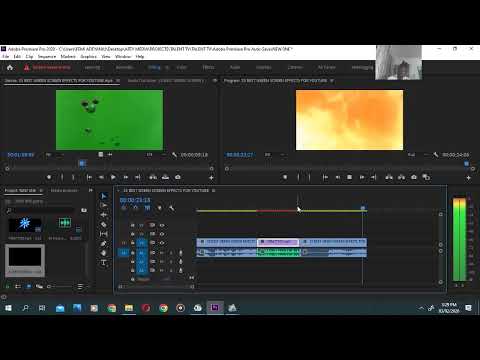Screen dimensions: 480x360
Task: Play the Source monitor clip
Action: point(113,177)
